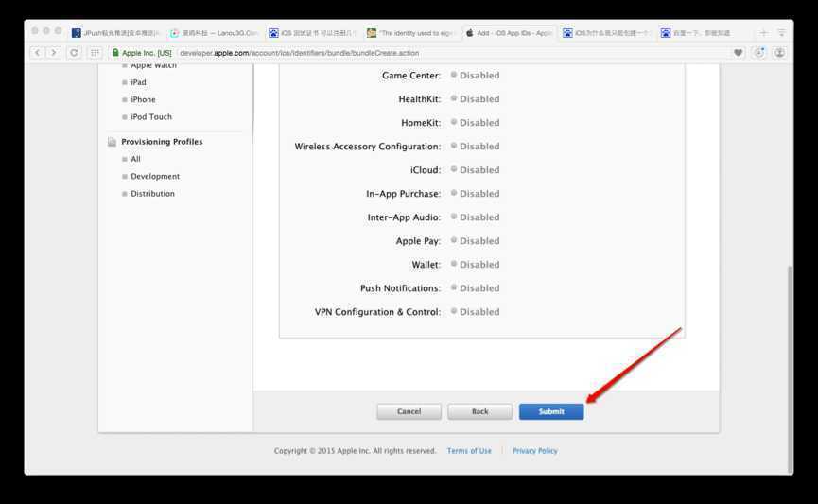The image size is (818, 504).
Task: Click the Provisioning Profiles document icon
Action: (x=112, y=142)
